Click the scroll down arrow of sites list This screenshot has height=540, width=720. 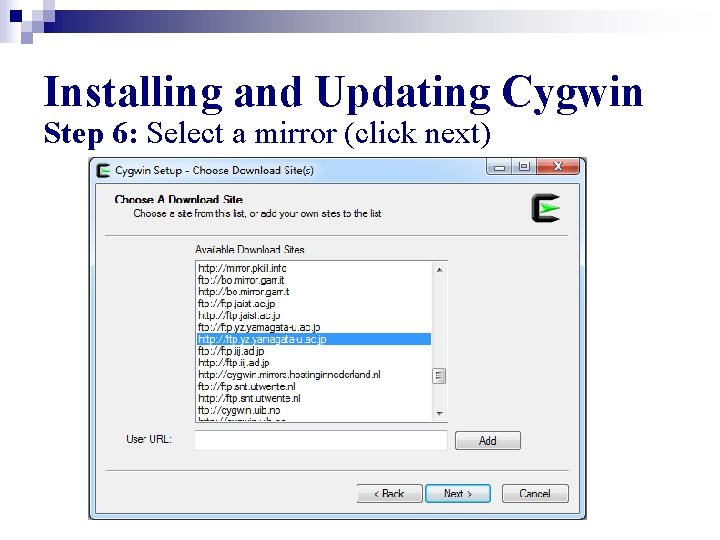[439, 414]
